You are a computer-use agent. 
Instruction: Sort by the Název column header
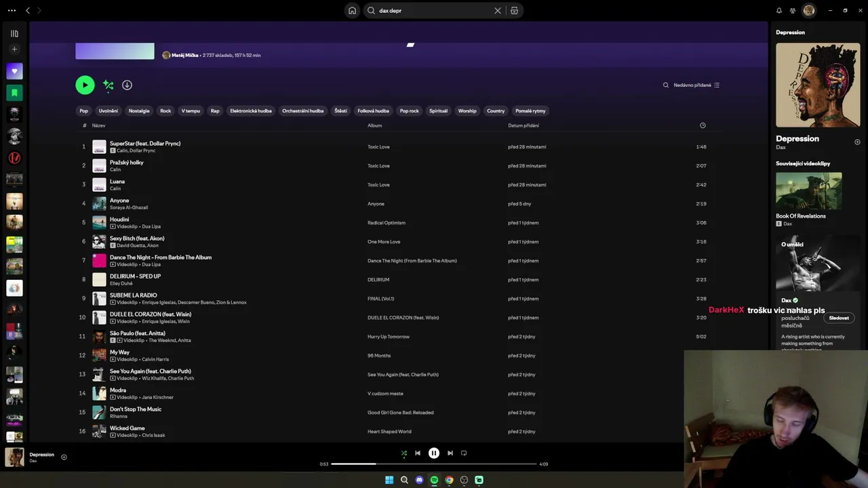click(99, 125)
